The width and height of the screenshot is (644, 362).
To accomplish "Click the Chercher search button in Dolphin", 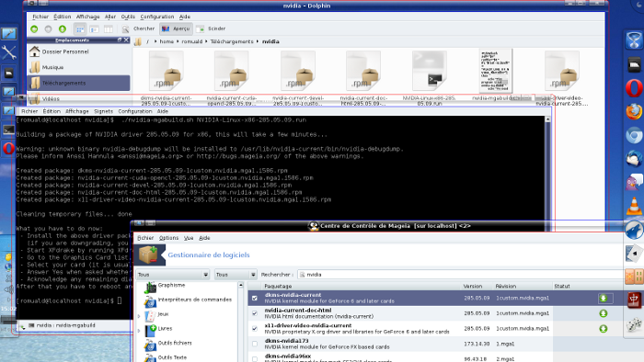I will pyautogui.click(x=138, y=28).
